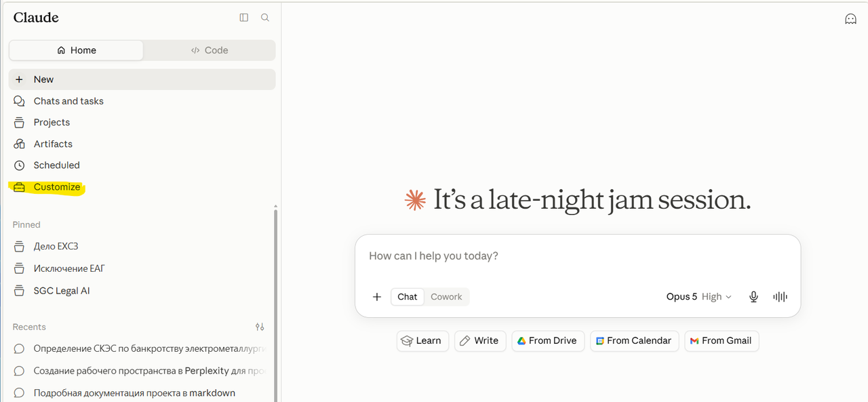Open the Opus 5 High model dropdown

(699, 297)
